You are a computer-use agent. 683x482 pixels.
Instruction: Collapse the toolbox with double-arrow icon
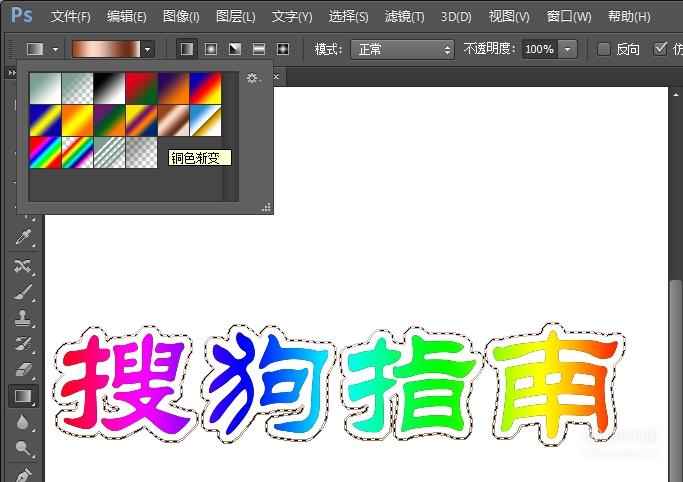pos(12,73)
